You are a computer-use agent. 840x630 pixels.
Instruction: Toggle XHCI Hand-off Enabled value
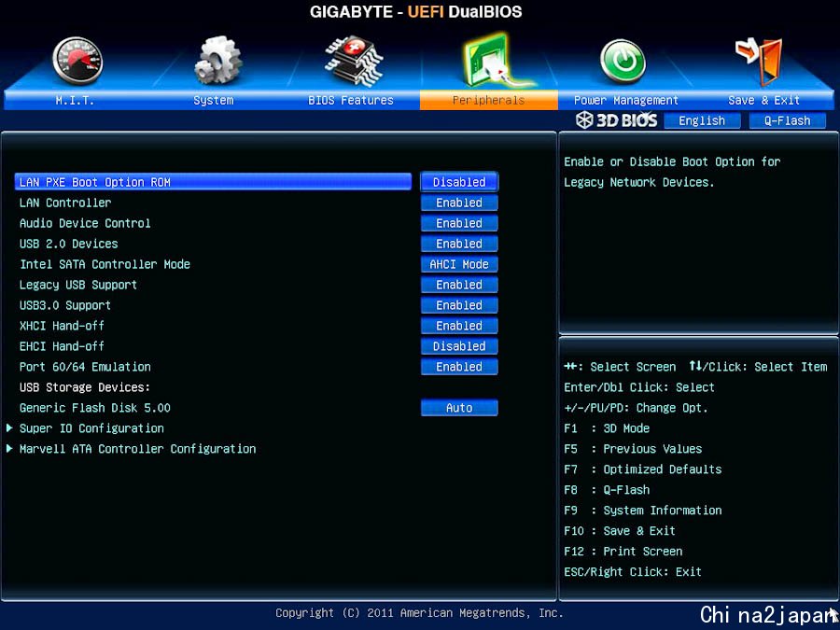[x=459, y=326]
